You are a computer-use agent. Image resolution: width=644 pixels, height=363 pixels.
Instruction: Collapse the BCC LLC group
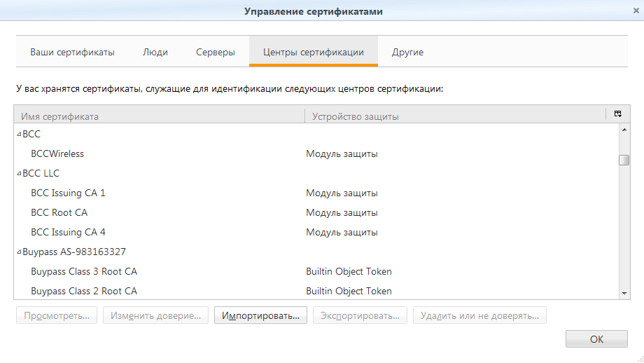coord(19,173)
